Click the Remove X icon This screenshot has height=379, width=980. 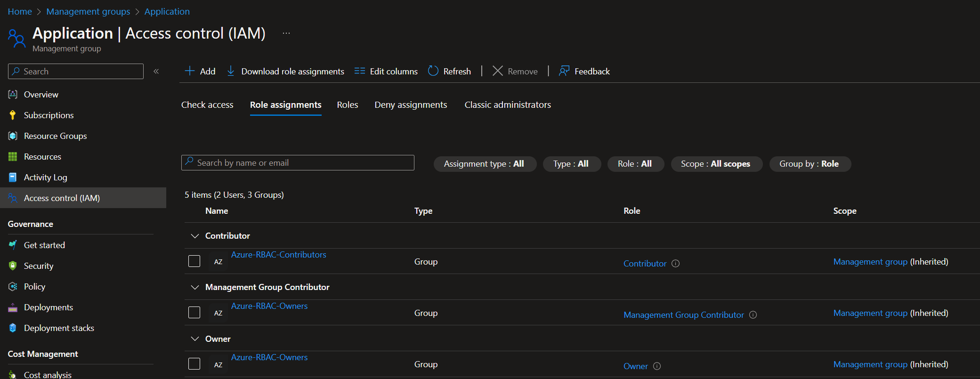coord(498,71)
